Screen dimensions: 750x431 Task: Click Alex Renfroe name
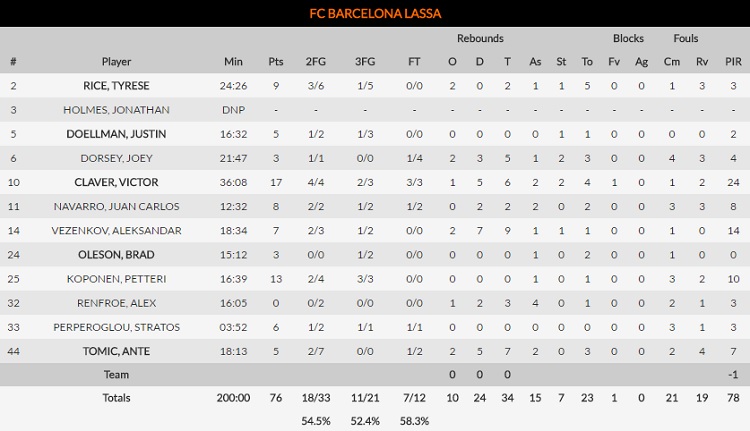(116, 302)
